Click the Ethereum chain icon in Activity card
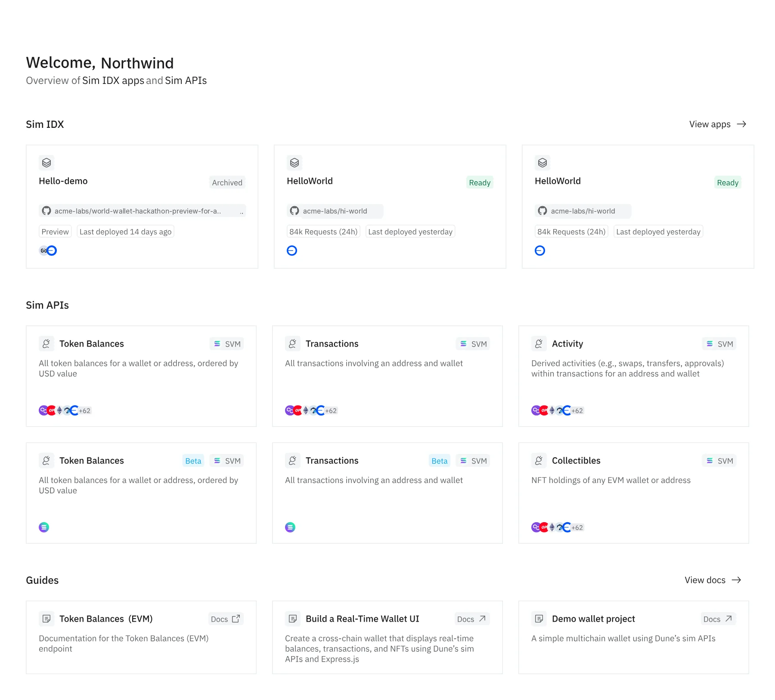This screenshot has width=775, height=700. pos(552,410)
